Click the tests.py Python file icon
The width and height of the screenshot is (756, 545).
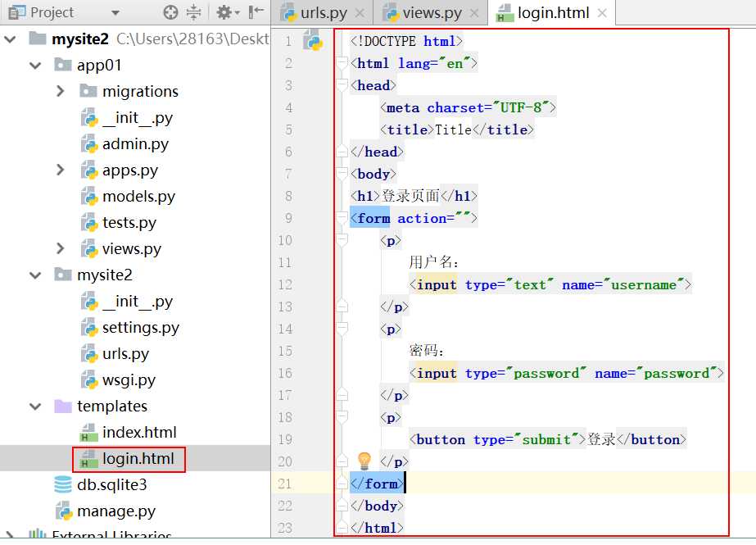tap(89, 222)
